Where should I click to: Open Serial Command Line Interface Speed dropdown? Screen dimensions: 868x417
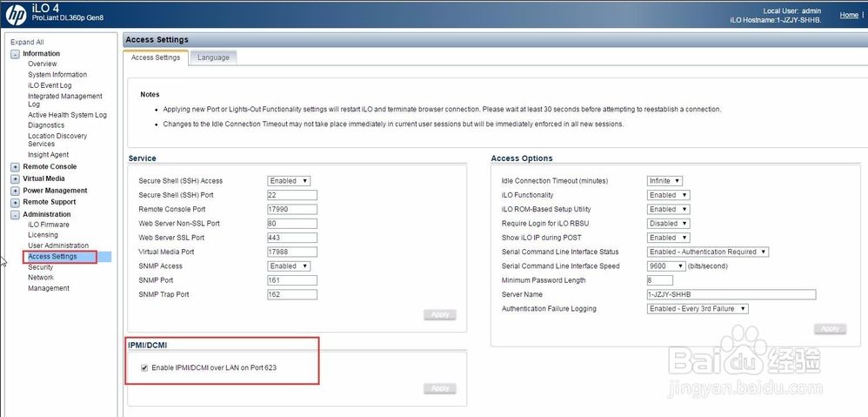[666, 266]
